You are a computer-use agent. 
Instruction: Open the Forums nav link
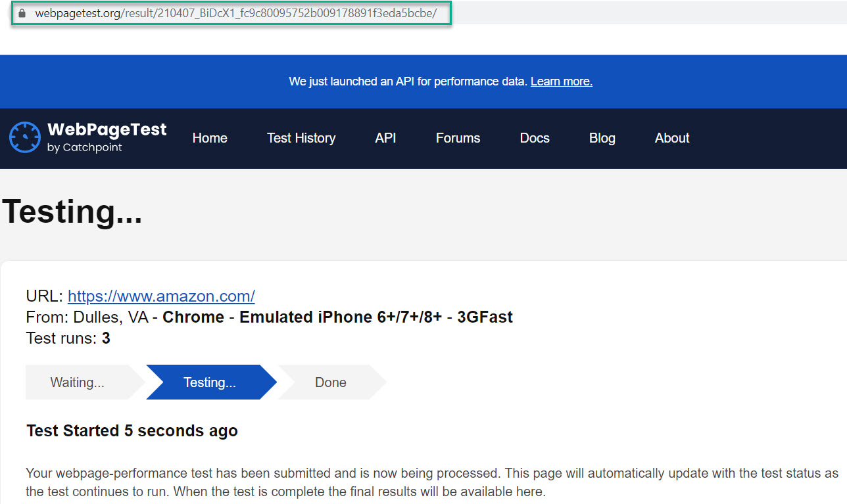(x=458, y=138)
